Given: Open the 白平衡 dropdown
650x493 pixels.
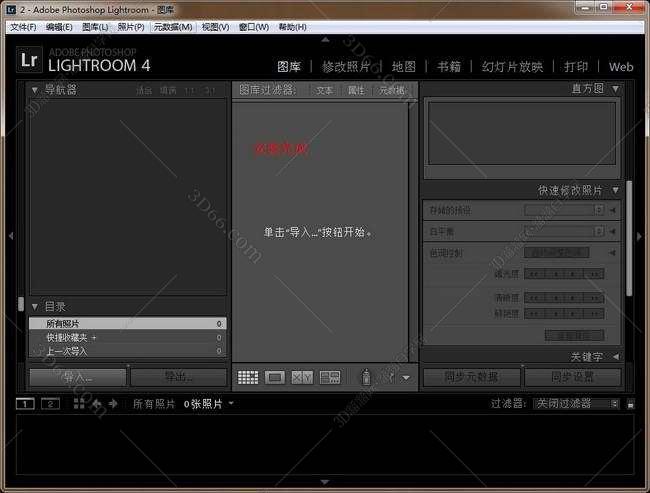Looking at the screenshot, I should pos(564,231).
